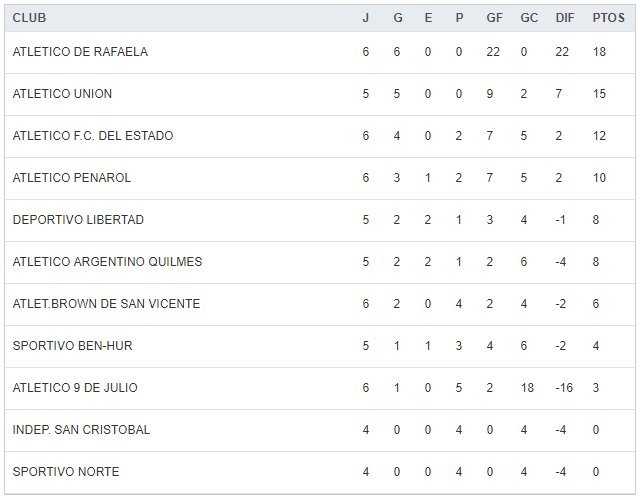Click the DIF column header
The image size is (640, 500).
pos(564,18)
